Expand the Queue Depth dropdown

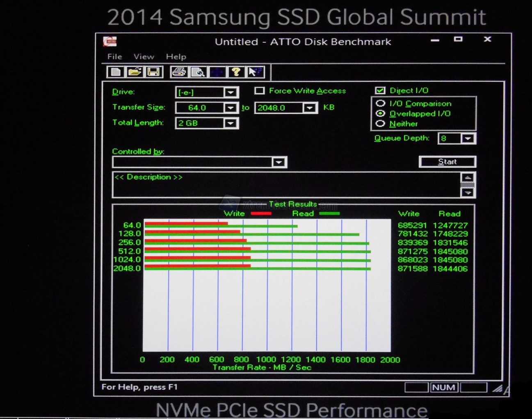468,139
